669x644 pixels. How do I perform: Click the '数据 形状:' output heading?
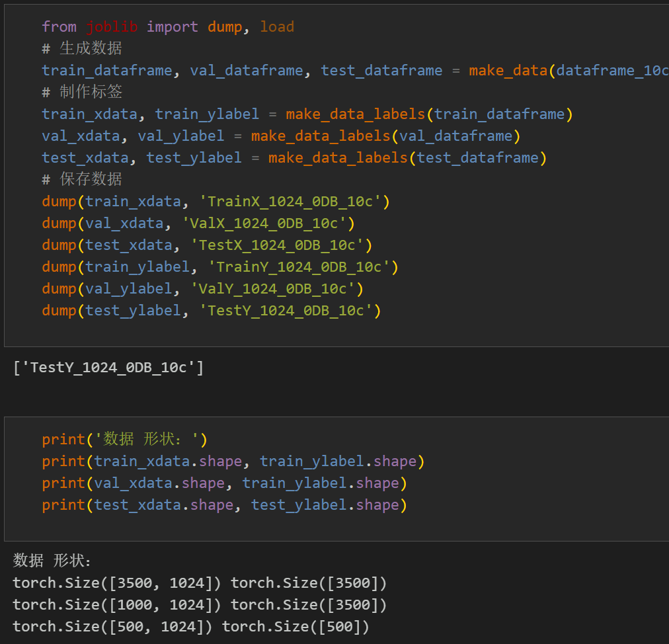coord(53,561)
